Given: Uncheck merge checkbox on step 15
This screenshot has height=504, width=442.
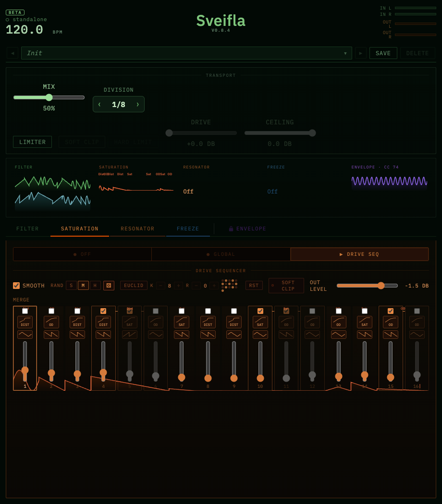Looking at the screenshot, I should [391, 311].
